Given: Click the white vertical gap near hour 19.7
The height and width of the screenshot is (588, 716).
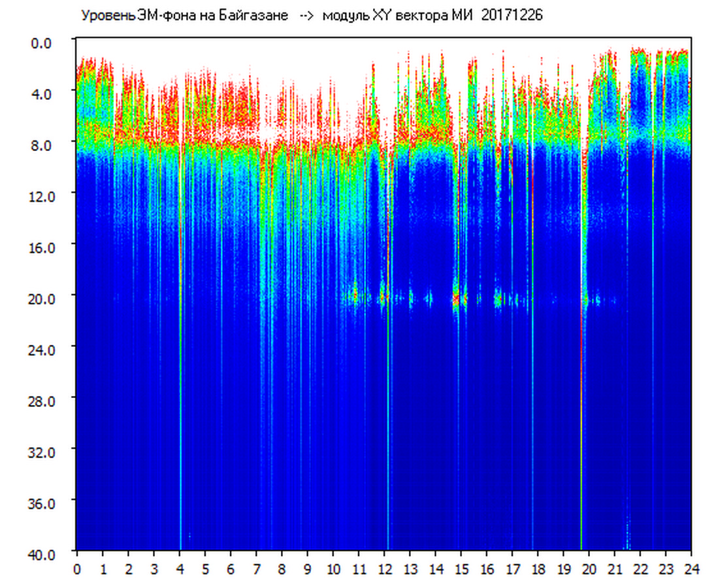Looking at the screenshot, I should (581, 196).
